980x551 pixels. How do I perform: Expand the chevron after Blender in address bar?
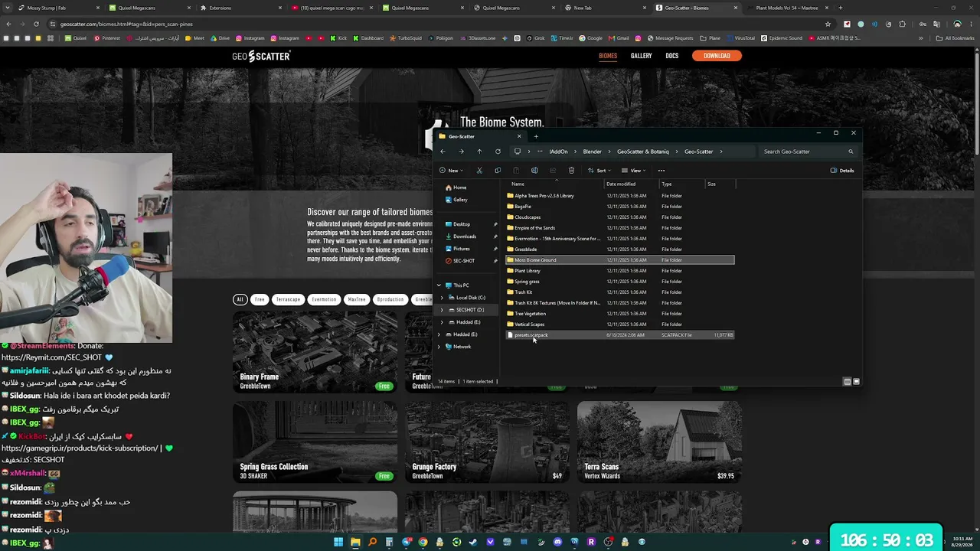coord(609,152)
